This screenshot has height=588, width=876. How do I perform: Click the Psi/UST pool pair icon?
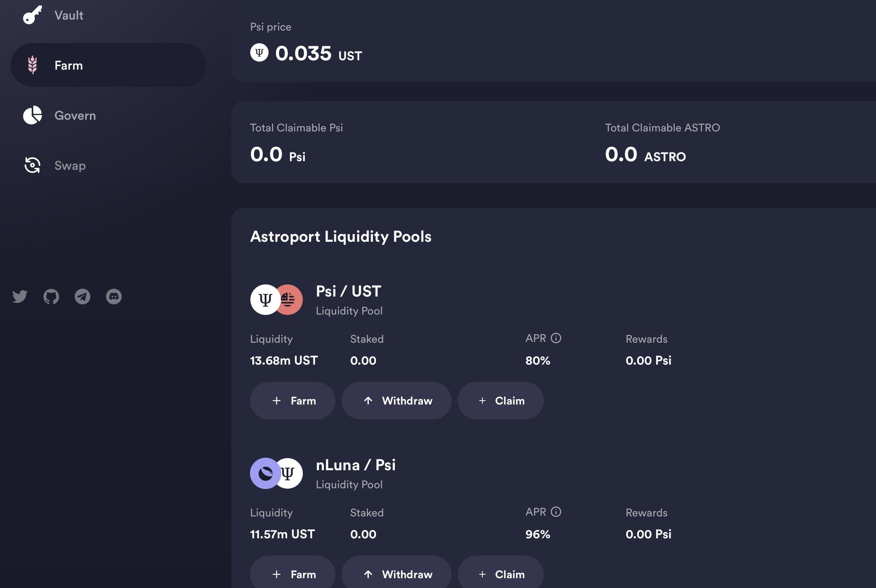(x=277, y=300)
